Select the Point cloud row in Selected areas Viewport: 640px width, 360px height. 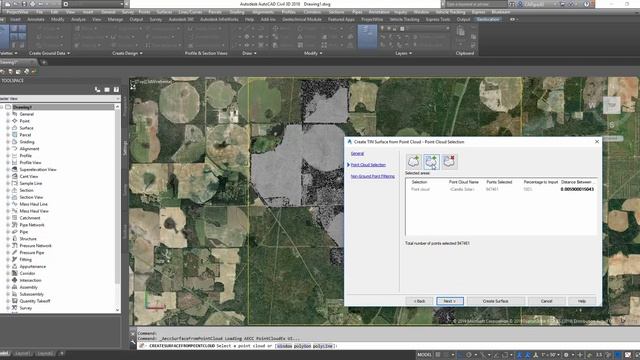click(501, 189)
